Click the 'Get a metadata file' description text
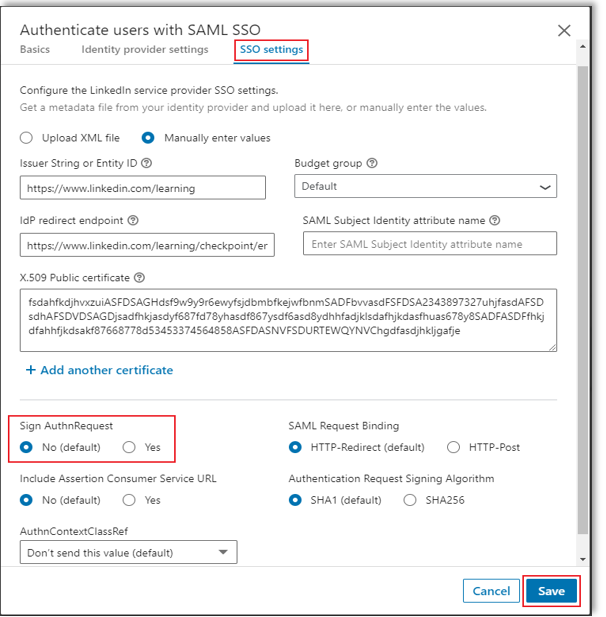 pyautogui.click(x=253, y=107)
